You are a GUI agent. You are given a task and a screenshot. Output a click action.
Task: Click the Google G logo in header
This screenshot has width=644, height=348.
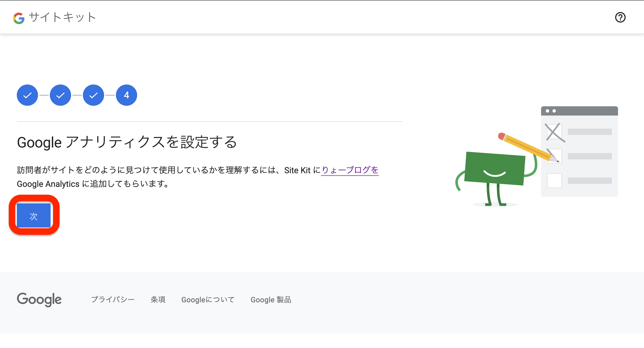click(19, 18)
